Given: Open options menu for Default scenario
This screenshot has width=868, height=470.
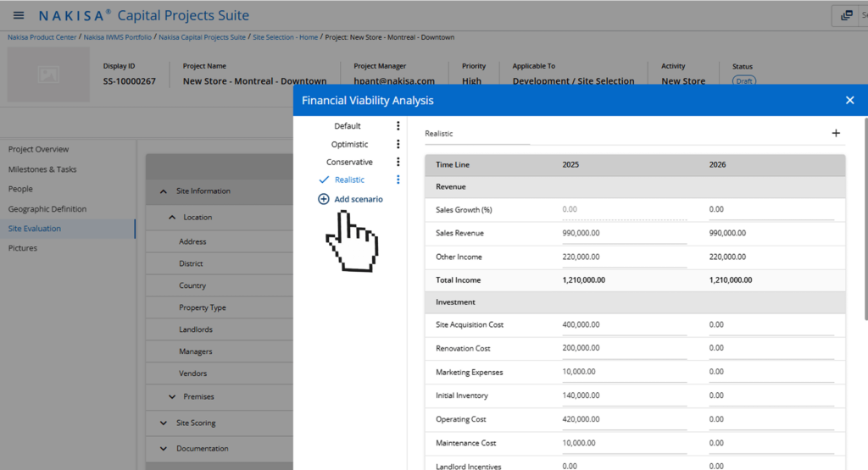Looking at the screenshot, I should coord(398,126).
